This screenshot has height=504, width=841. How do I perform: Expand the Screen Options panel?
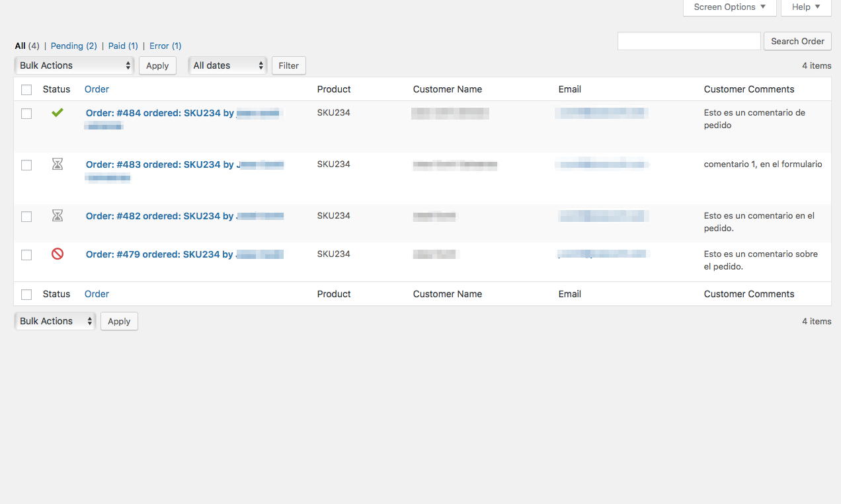click(x=730, y=7)
